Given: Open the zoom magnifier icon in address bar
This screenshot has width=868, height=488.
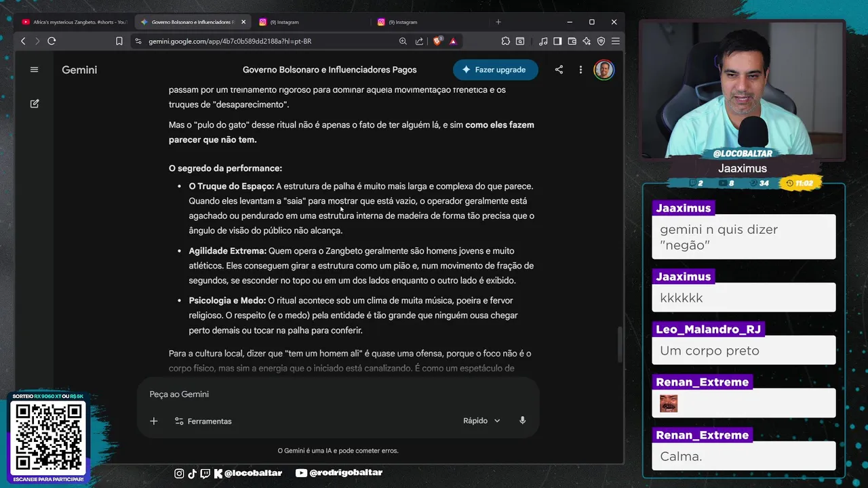Looking at the screenshot, I should tap(403, 41).
